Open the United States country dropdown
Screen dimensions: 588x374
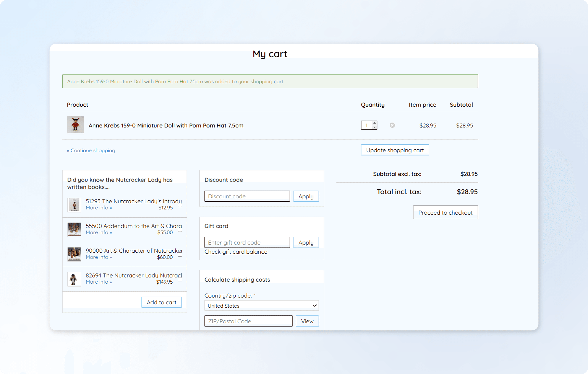pos(261,305)
